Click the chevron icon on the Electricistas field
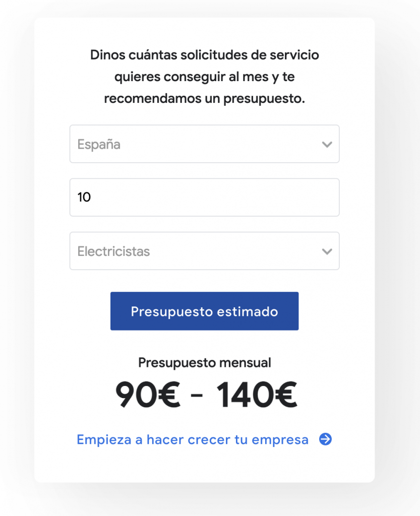The height and width of the screenshot is (516, 420). pos(327,251)
